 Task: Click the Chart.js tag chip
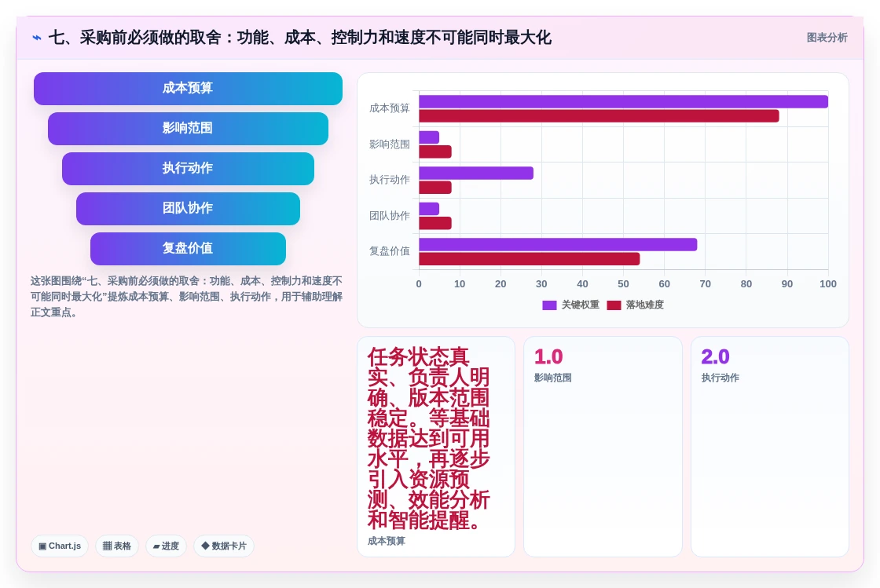[60, 546]
